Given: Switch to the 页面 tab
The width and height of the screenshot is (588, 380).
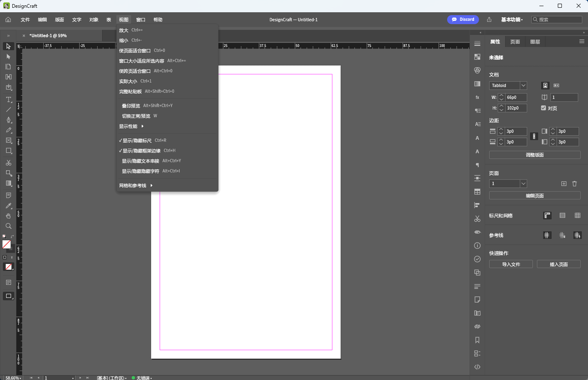Looking at the screenshot, I should (515, 42).
